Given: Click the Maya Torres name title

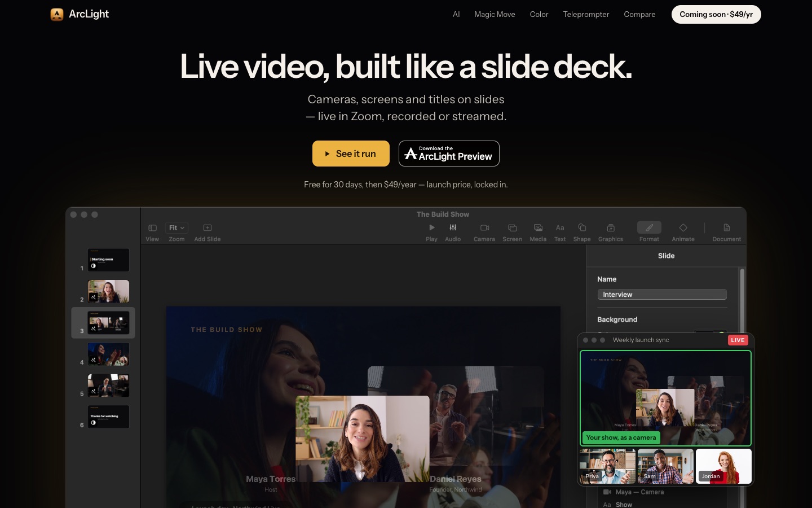Looking at the screenshot, I should coord(271,479).
